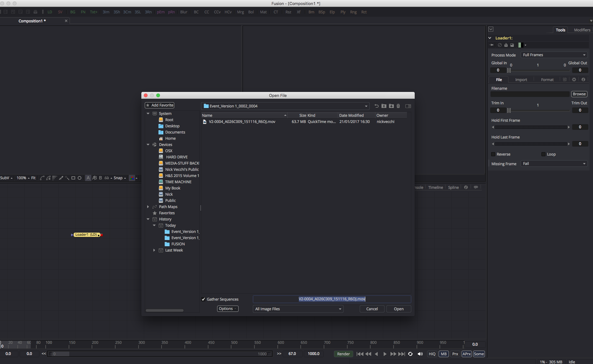This screenshot has width=593, height=364.
Task: Click play forward button
Action: [385, 354]
